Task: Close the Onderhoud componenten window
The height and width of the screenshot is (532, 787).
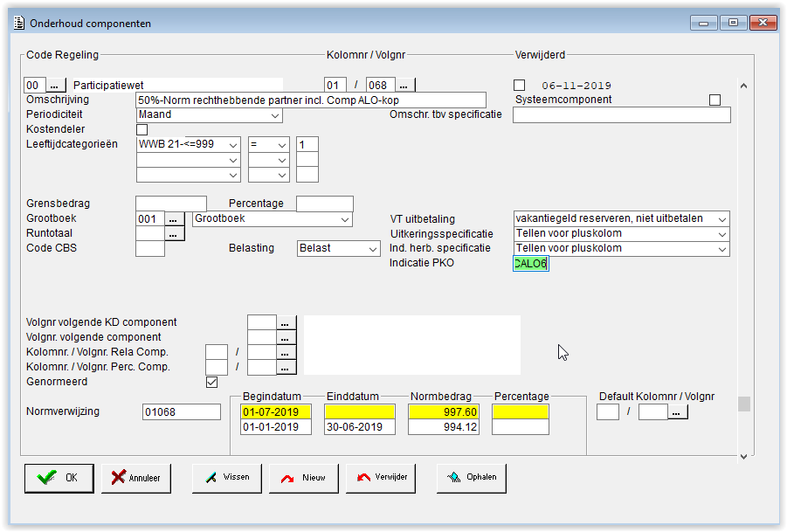Action: click(x=763, y=23)
